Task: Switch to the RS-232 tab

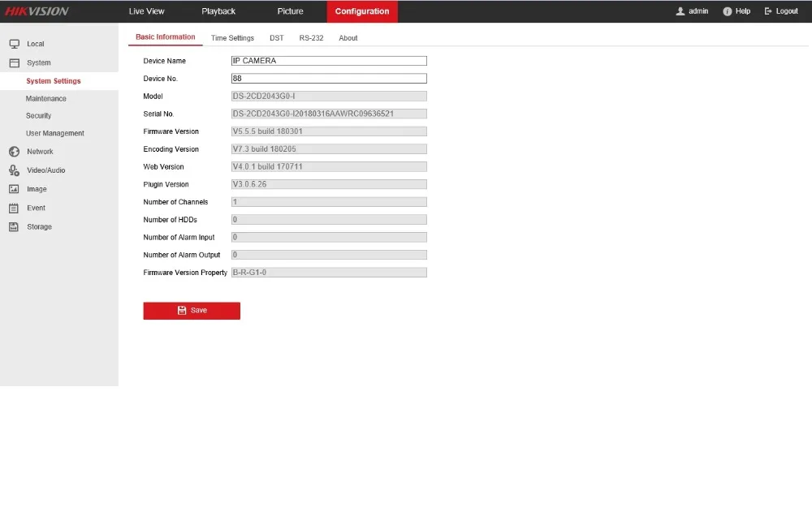Action: point(311,38)
